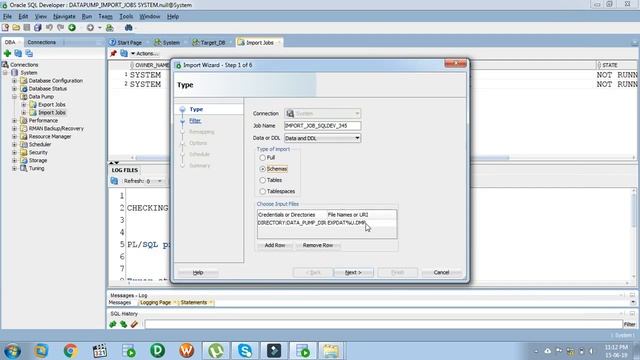Open Skype from the taskbar

click(244, 351)
